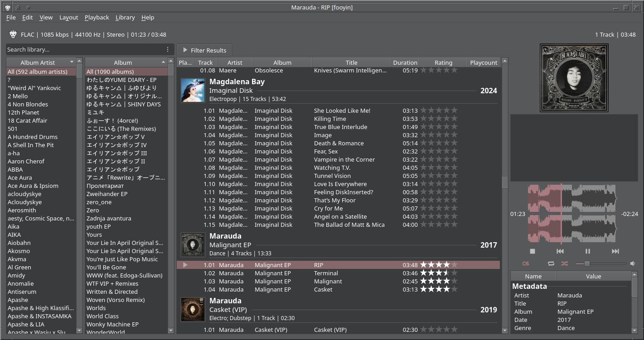Click the Magdalena Bay album group header
Viewport: 644px width, 340px height.
pyautogui.click(x=339, y=90)
